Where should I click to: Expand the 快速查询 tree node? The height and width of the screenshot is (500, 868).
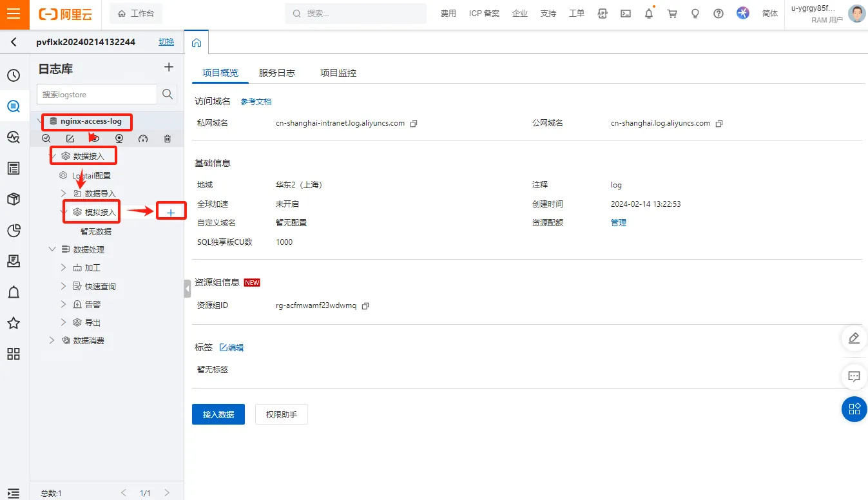[63, 285]
